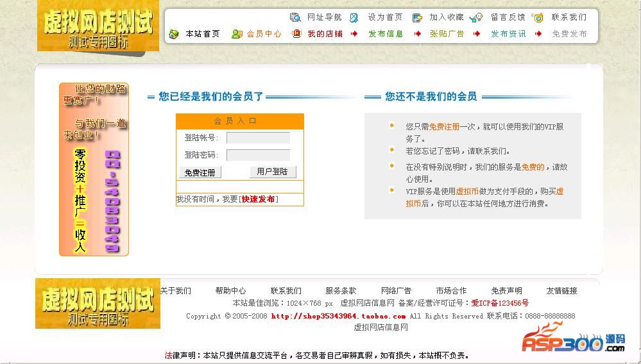Open 网址导航 link
Image resolution: width=641 pixels, height=364 pixels.
coord(324,17)
